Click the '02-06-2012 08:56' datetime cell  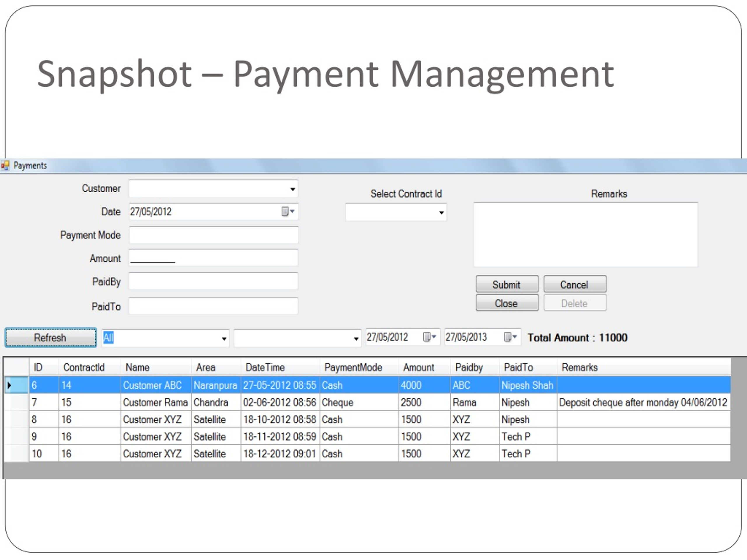280,402
